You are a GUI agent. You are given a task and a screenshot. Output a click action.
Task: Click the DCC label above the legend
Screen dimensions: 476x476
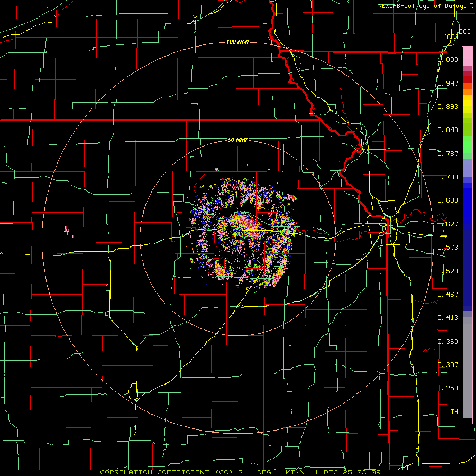(464, 32)
